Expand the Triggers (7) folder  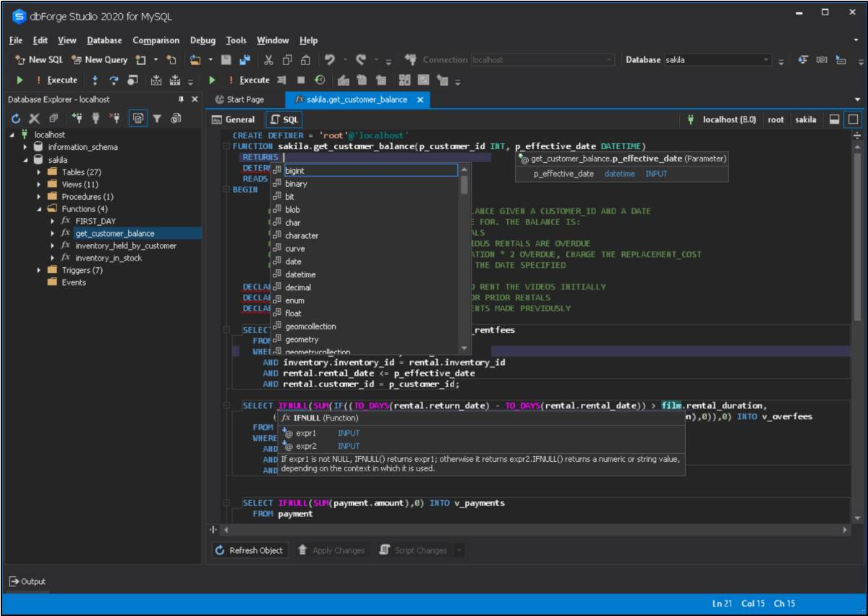coord(39,271)
